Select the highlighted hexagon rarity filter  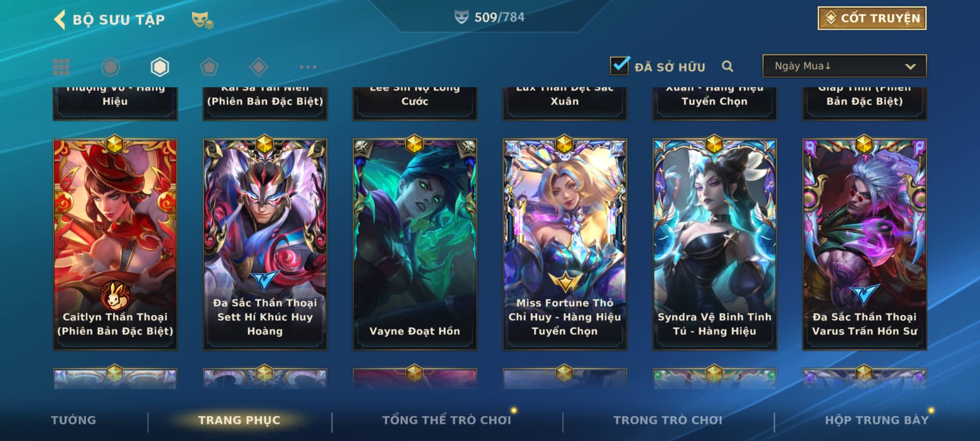160,67
